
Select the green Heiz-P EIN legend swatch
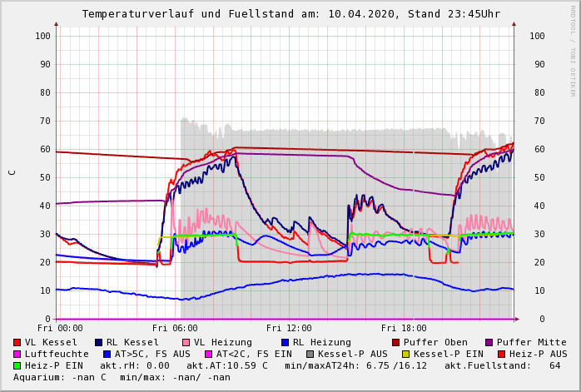coord(17,365)
